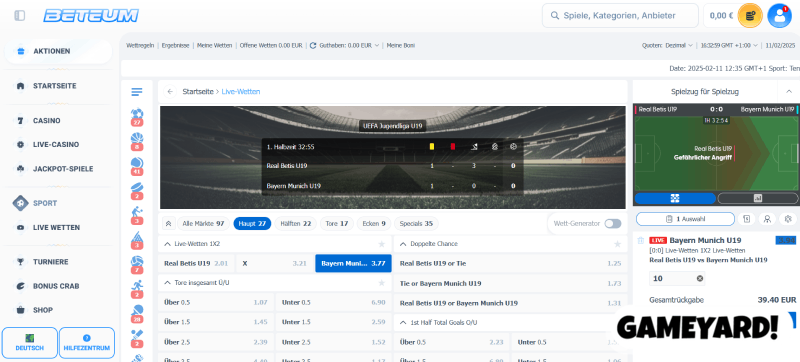800x362 pixels.
Task: Select the volleyball icon with badge 7
Action: click(137, 264)
